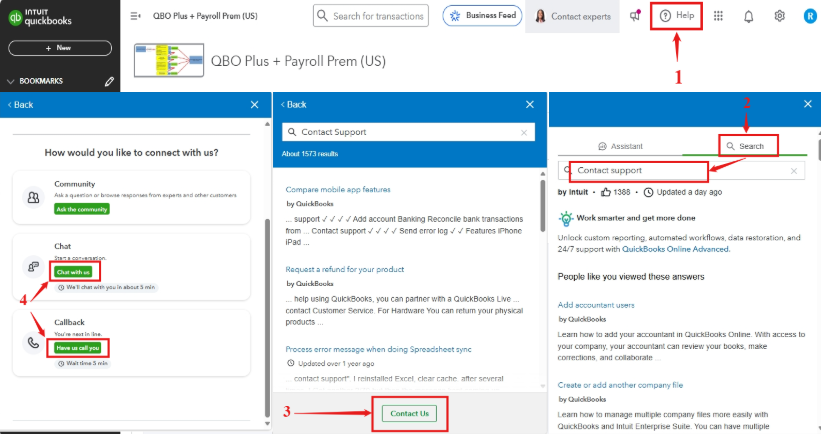The width and height of the screenshot is (821, 434).
Task: Click the Intuit QuickBooks logo
Action: coord(40,17)
